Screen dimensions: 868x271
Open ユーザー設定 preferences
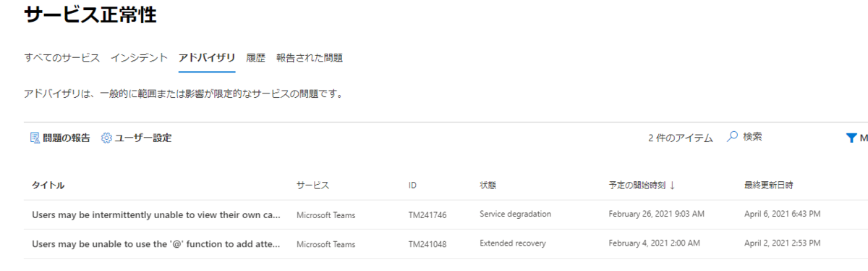click(x=142, y=138)
